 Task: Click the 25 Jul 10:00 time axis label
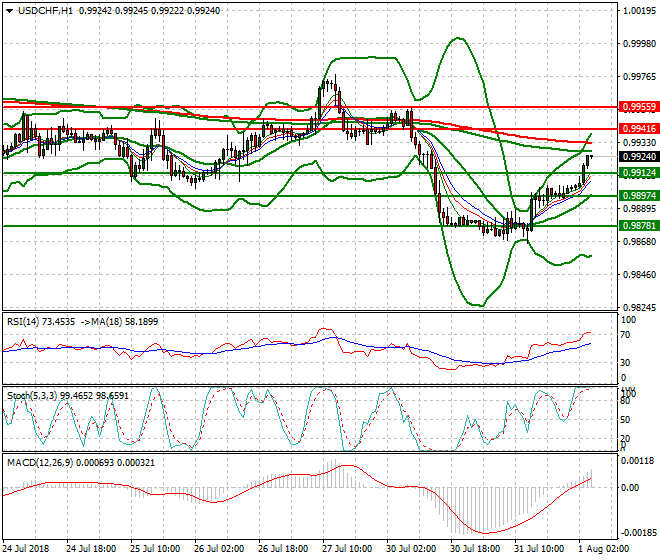[x=155, y=549]
